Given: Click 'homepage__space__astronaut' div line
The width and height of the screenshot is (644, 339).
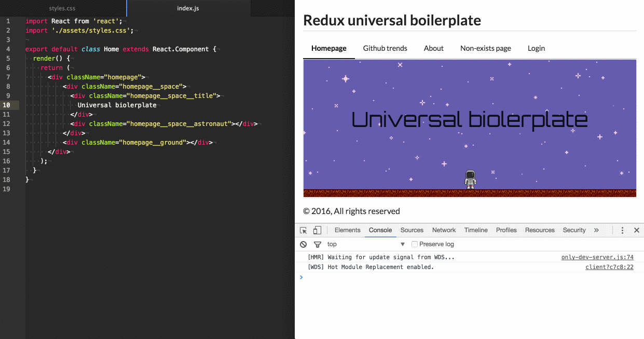Looking at the screenshot, I should tap(163, 124).
